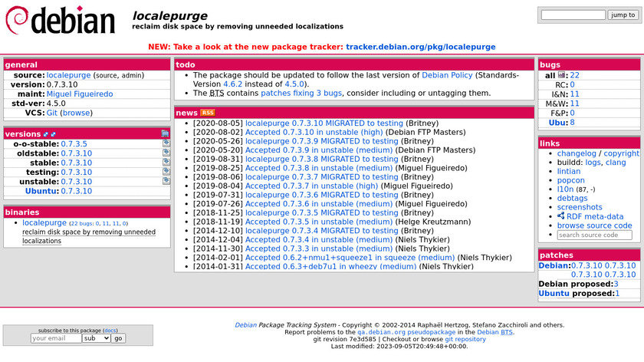Open the sub dropdown in subscribe box
This screenshot has height=362, width=644.
97,338
